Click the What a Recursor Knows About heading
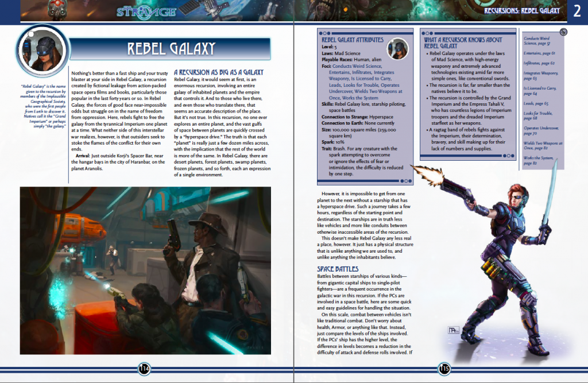Viewport: 588px width, 383px height. (463, 42)
